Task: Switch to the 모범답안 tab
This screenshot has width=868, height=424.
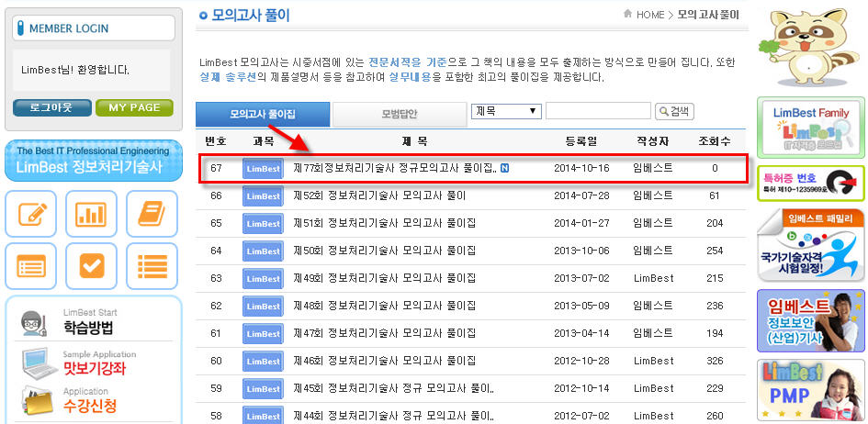Action: pyautogui.click(x=400, y=115)
